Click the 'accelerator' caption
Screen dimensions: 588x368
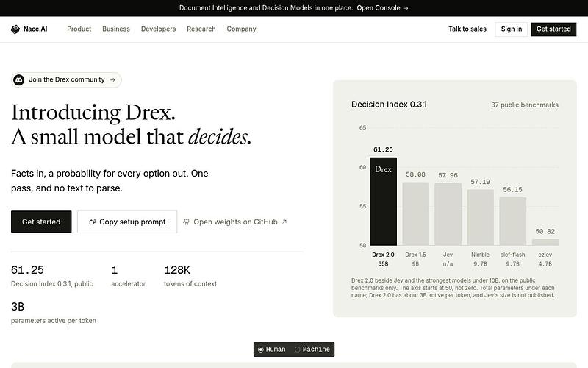click(x=128, y=284)
